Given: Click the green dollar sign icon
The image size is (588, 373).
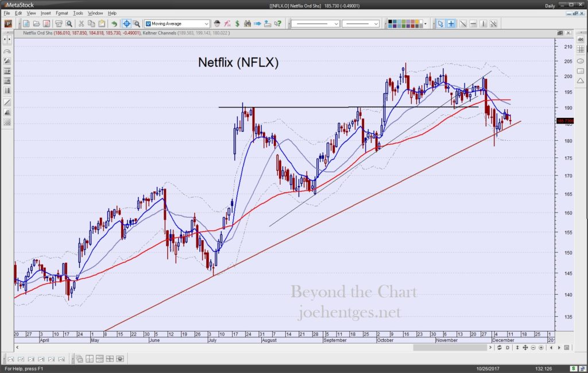Looking at the screenshot, I should (x=237, y=24).
